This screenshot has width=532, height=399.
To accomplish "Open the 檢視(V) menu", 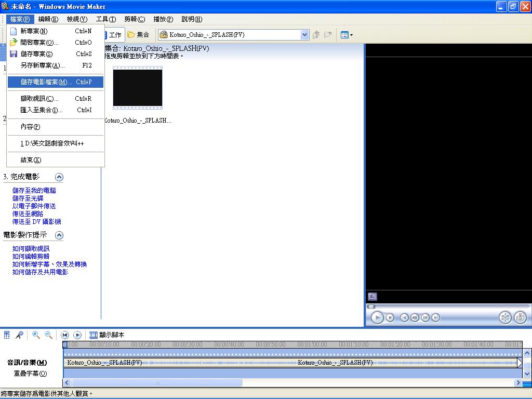I will tap(77, 19).
